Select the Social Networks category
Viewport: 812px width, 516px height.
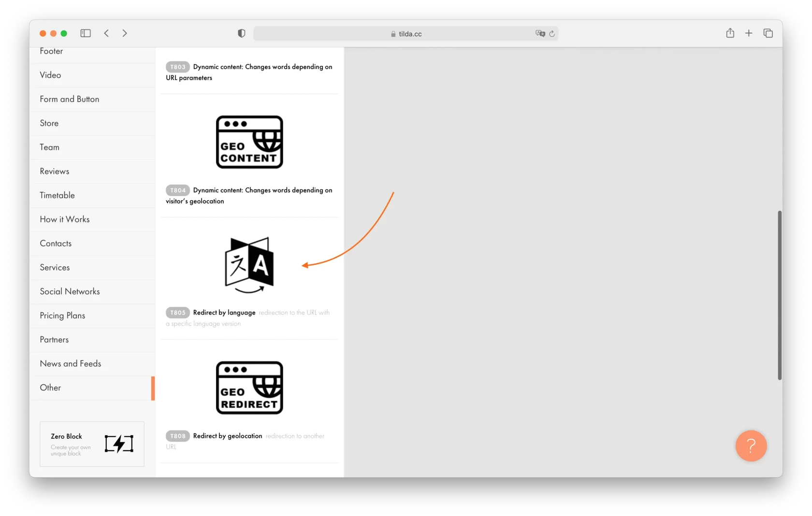[x=70, y=291]
